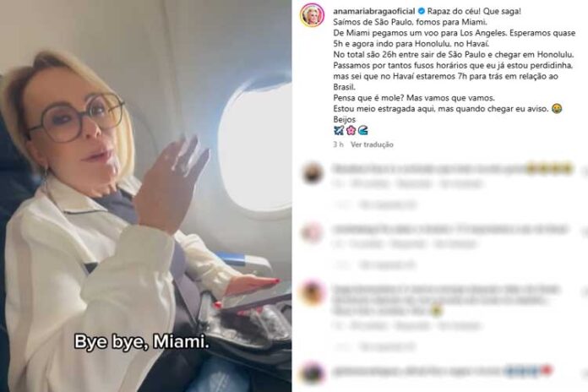Click the airplane emoji below Beijos
The image size is (588, 392).
(338, 130)
